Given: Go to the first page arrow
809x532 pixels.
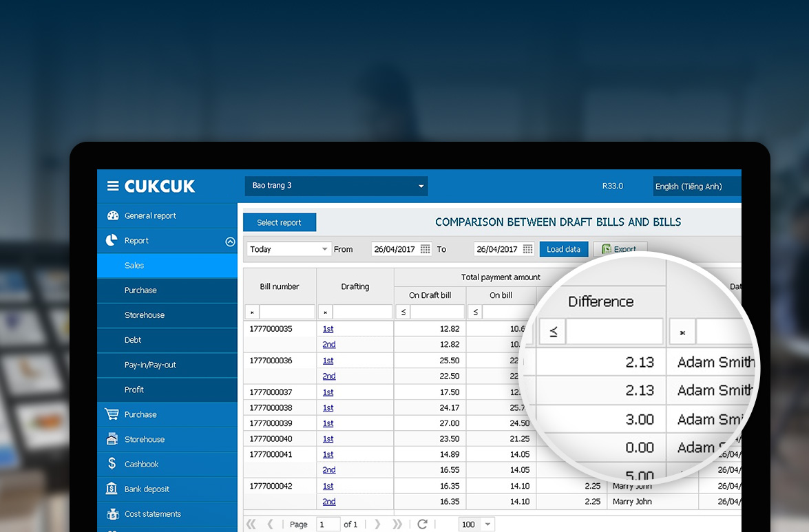Looking at the screenshot, I should 251,524.
